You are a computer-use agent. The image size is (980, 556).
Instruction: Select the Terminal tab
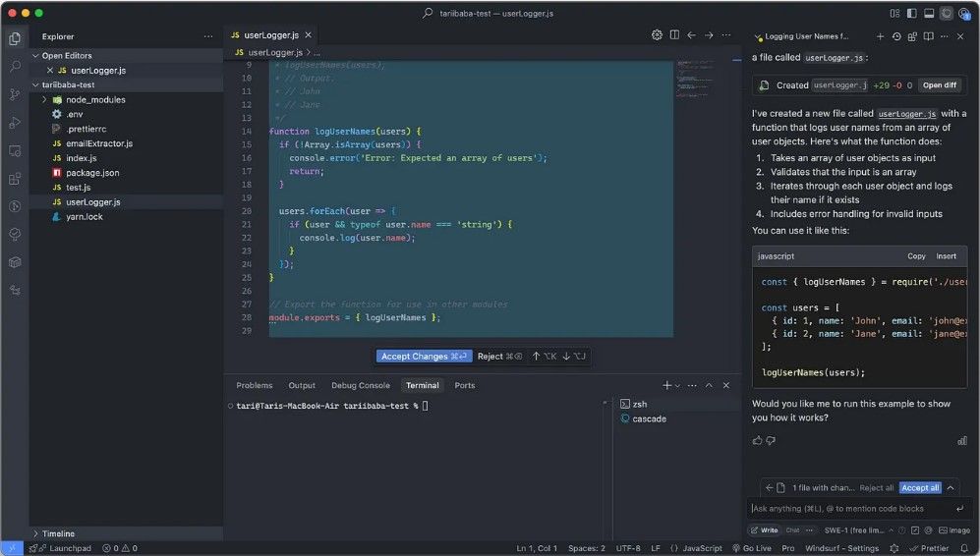(423, 385)
